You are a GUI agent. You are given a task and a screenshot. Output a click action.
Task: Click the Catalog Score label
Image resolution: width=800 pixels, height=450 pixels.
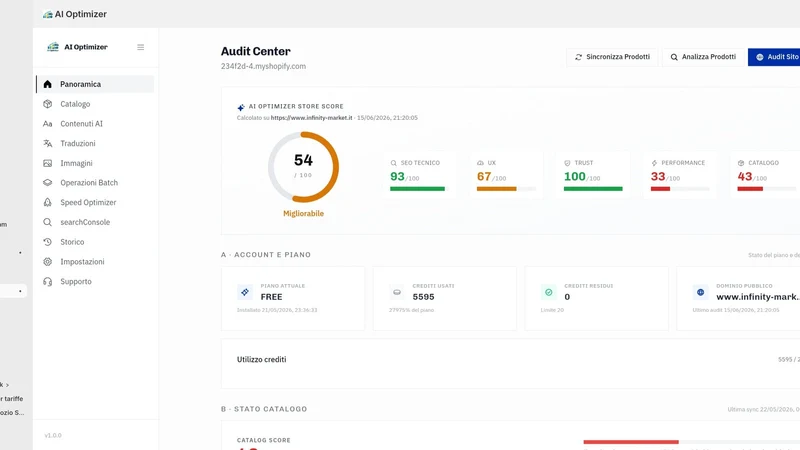264,440
